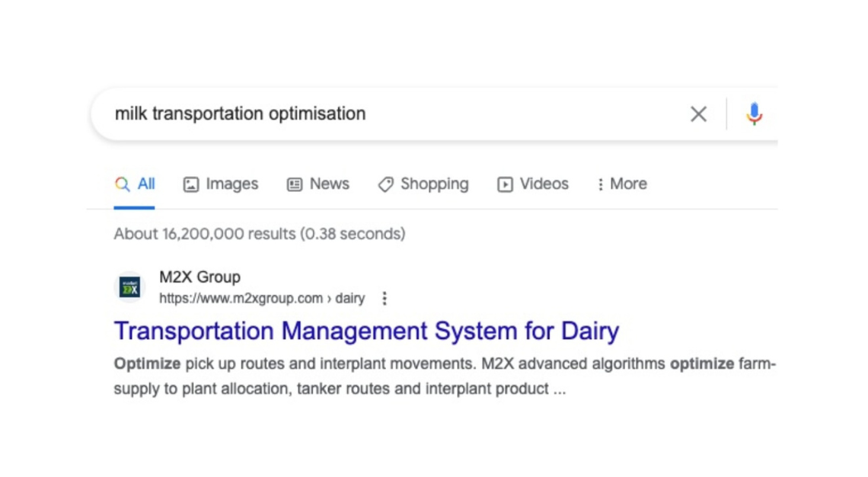Viewport: 868px width, 477px height.
Task: Expand the More search filters menu
Action: click(x=621, y=184)
